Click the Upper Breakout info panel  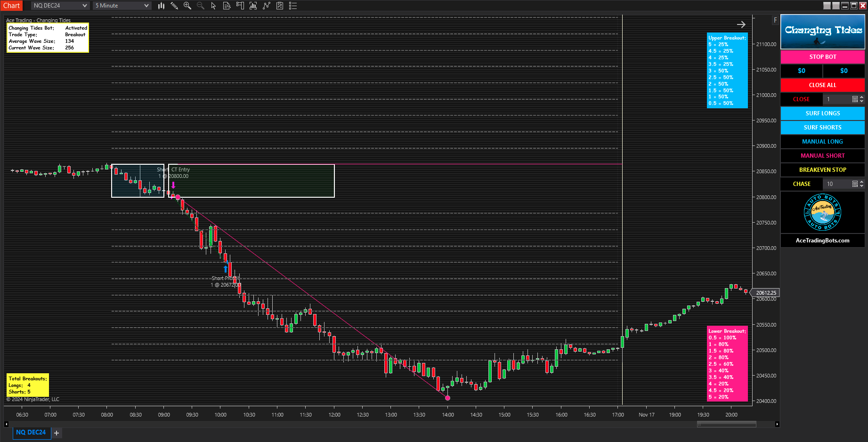727,71
